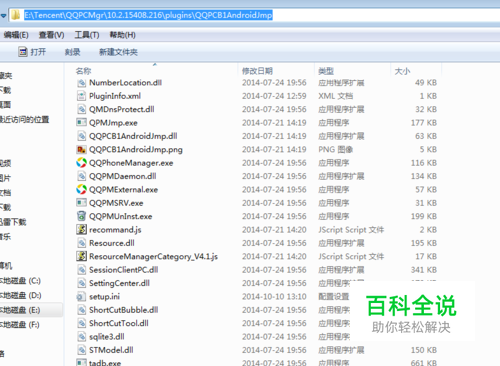This screenshot has width=500, height=366.
Task: Click the QQPCB1AndroidJmp.png image icon
Action: (81, 149)
